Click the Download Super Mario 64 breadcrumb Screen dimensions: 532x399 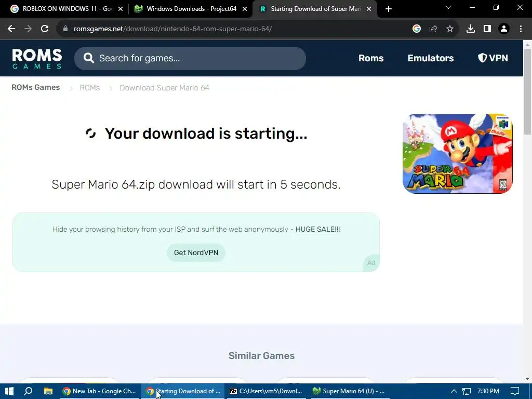(165, 88)
